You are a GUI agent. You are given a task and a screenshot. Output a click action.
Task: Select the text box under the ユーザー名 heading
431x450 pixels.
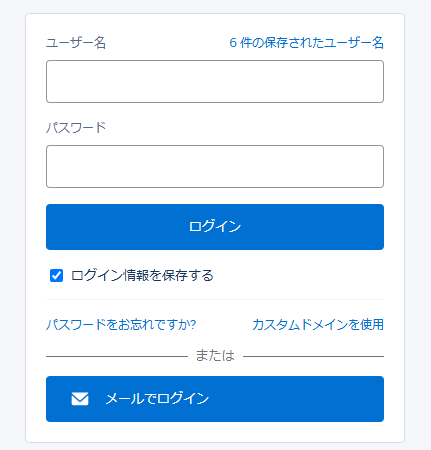215,81
